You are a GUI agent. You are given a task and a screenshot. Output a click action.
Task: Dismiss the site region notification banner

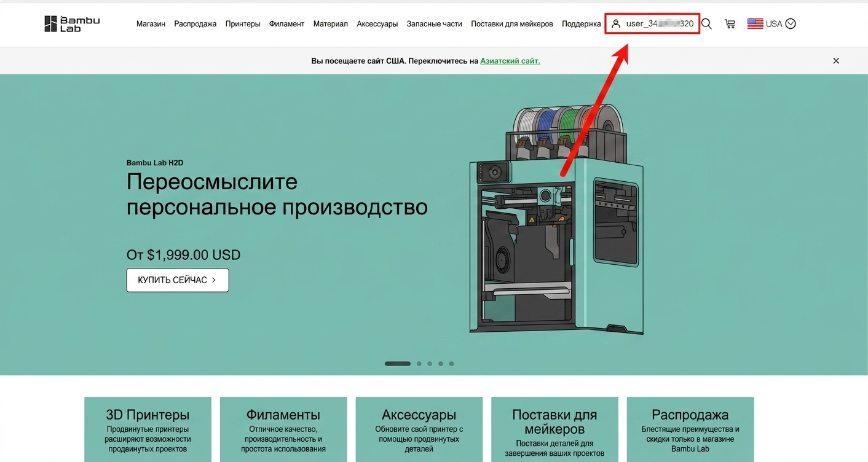point(836,61)
